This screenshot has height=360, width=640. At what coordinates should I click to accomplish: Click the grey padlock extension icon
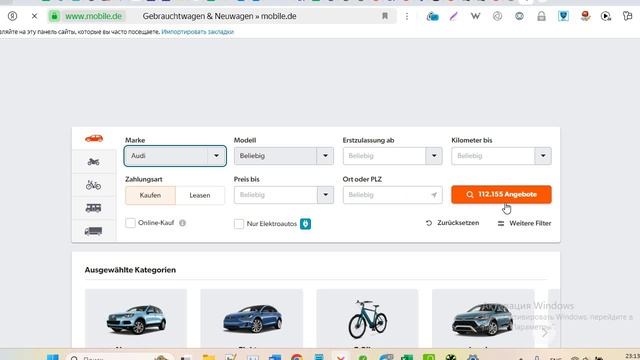click(x=541, y=16)
